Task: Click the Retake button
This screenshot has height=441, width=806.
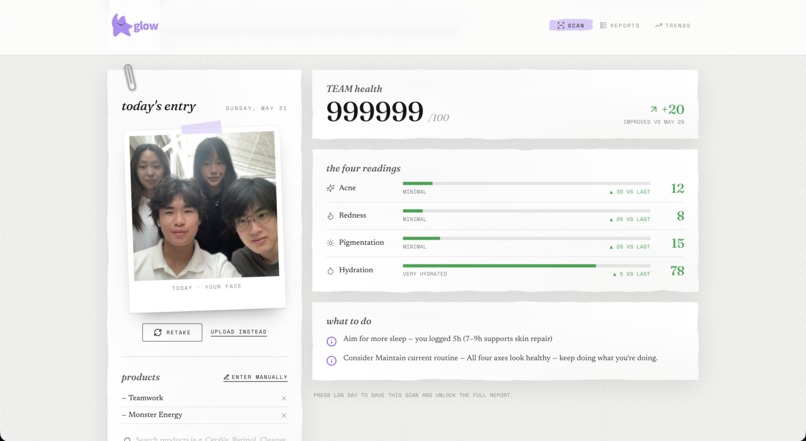Action: point(172,332)
